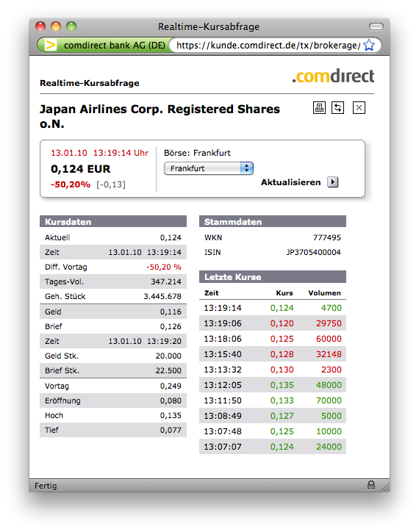The width and height of the screenshot is (419, 532).
Task: Click the X close icon beside refresh
Action: pyautogui.click(x=359, y=108)
